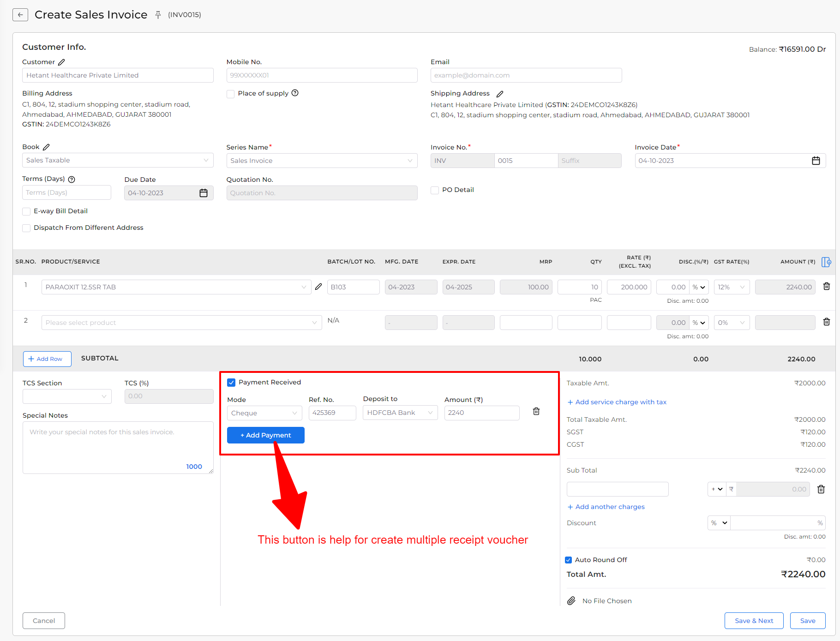Open column settings icon in table header
840x641 pixels.
click(x=826, y=262)
